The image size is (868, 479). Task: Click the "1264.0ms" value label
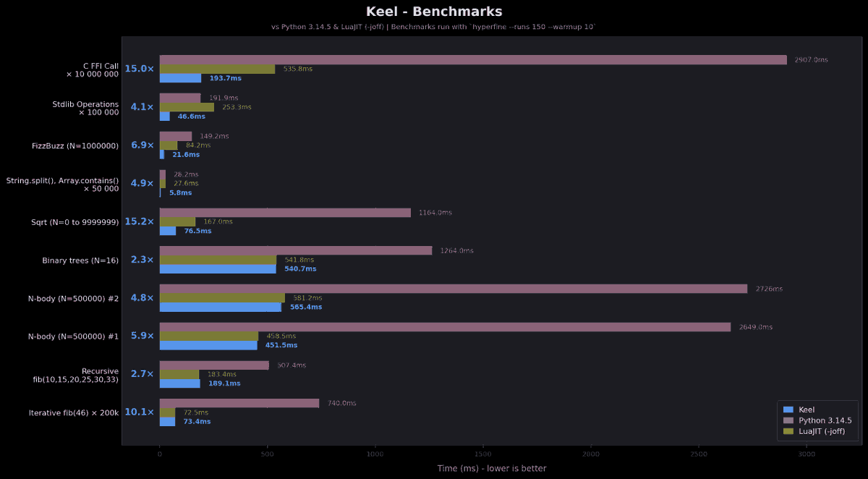click(456, 251)
